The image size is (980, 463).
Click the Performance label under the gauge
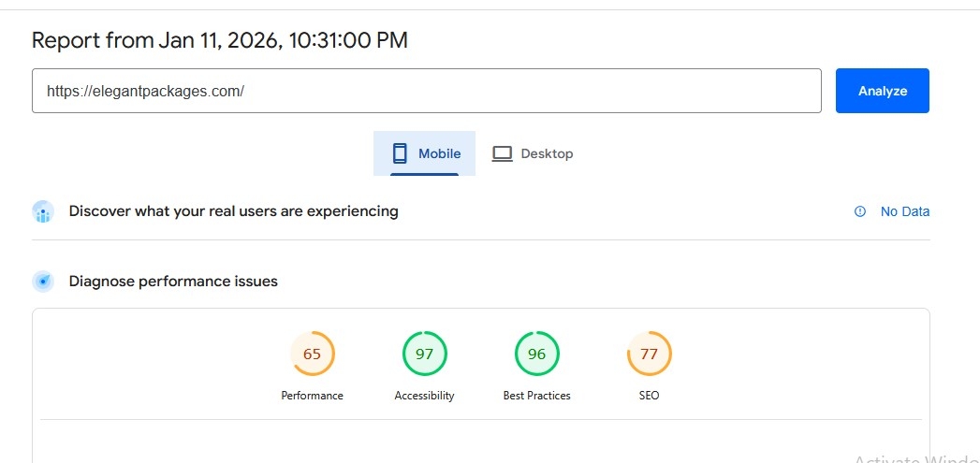coord(313,396)
